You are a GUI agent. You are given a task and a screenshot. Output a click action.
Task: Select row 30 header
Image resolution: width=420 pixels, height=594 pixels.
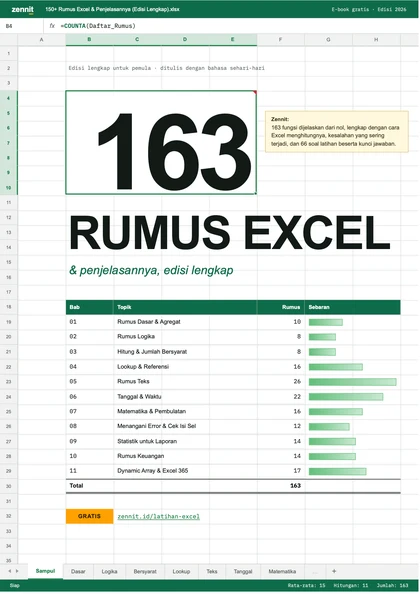tap(9, 486)
